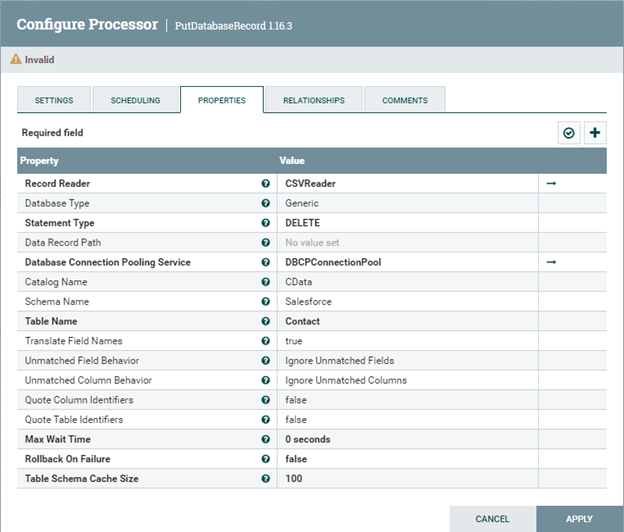624x532 pixels.
Task: Click help icon beside Rollback On Failure
Action: [x=265, y=459]
